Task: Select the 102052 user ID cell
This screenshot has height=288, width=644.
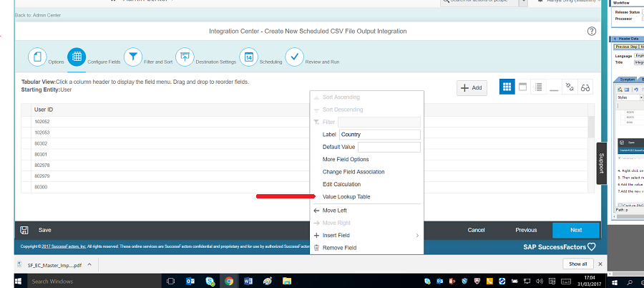Action: [42, 122]
